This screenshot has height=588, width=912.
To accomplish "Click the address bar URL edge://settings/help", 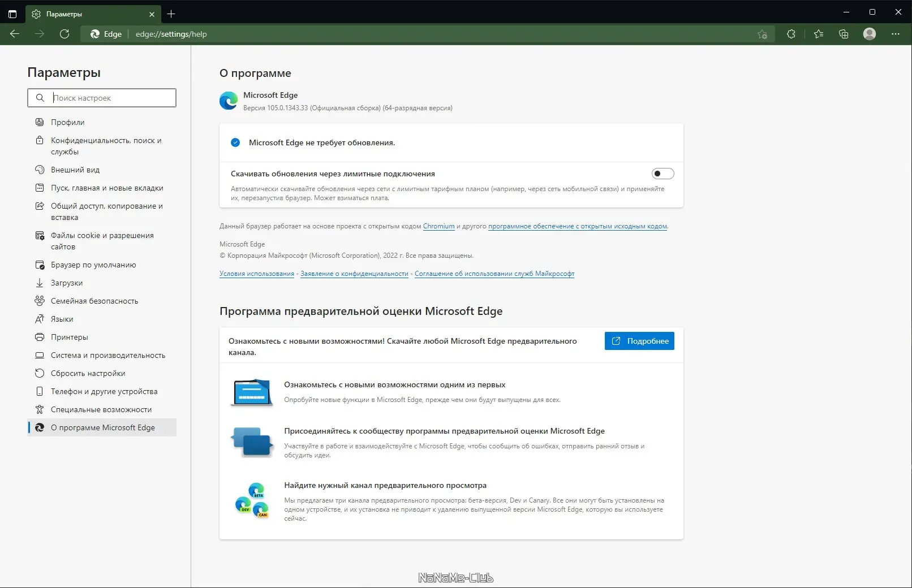I will click(x=171, y=34).
